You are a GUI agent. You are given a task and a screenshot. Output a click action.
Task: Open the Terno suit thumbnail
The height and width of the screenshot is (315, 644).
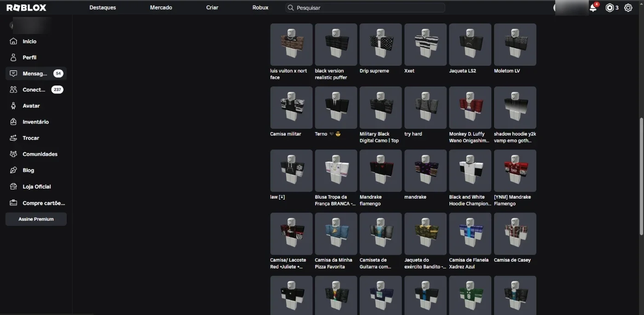coord(336,108)
